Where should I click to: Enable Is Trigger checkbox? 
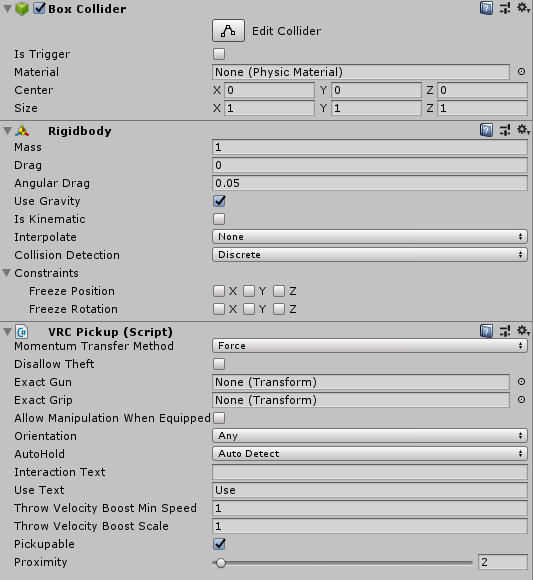click(x=219, y=54)
